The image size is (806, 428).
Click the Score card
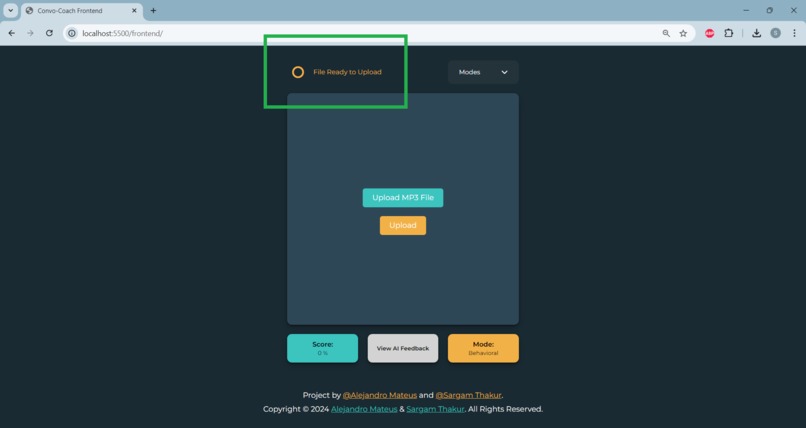tap(322, 348)
